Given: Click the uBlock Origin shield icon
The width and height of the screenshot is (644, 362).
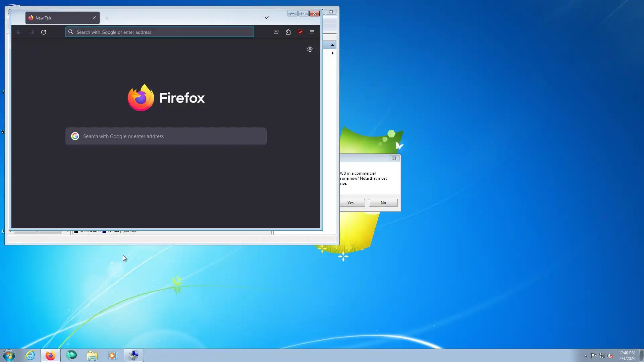Looking at the screenshot, I should tap(300, 32).
